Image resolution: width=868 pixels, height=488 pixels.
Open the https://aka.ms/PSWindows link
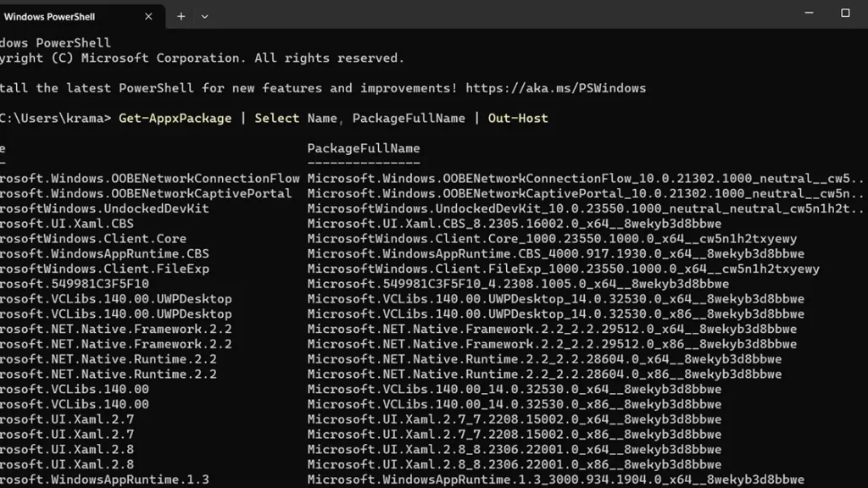tap(555, 88)
